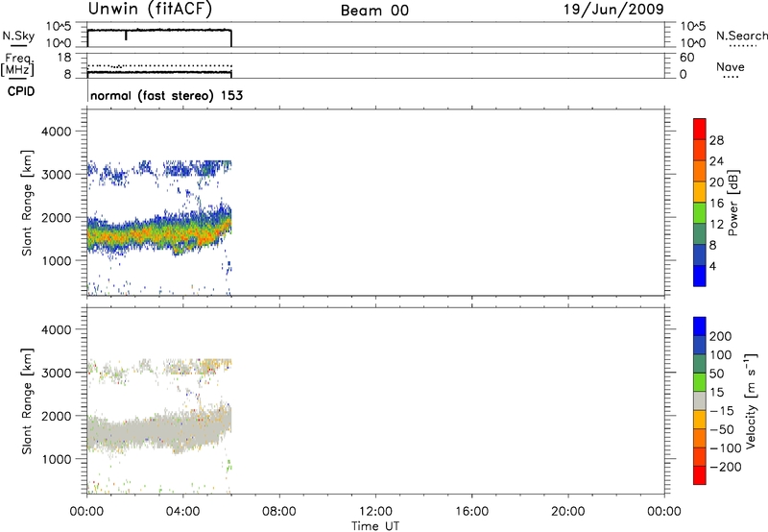Image resolution: width=768 pixels, height=532 pixels.
Task: Click the noise trace in the N.Sky panel
Action: pos(159,31)
